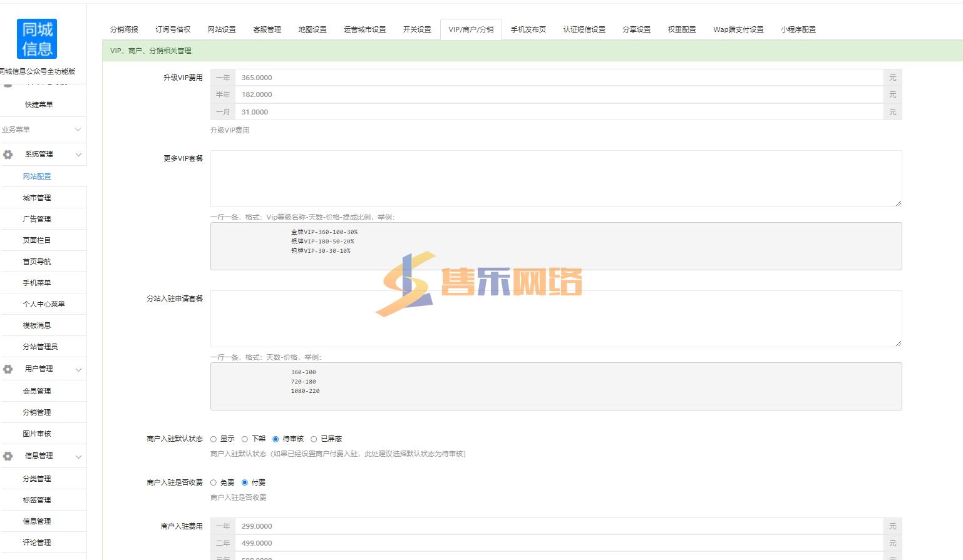Viewport: 963px width, 560px height.
Task: Click the gear icon beside 信息管理
Action: [8, 456]
